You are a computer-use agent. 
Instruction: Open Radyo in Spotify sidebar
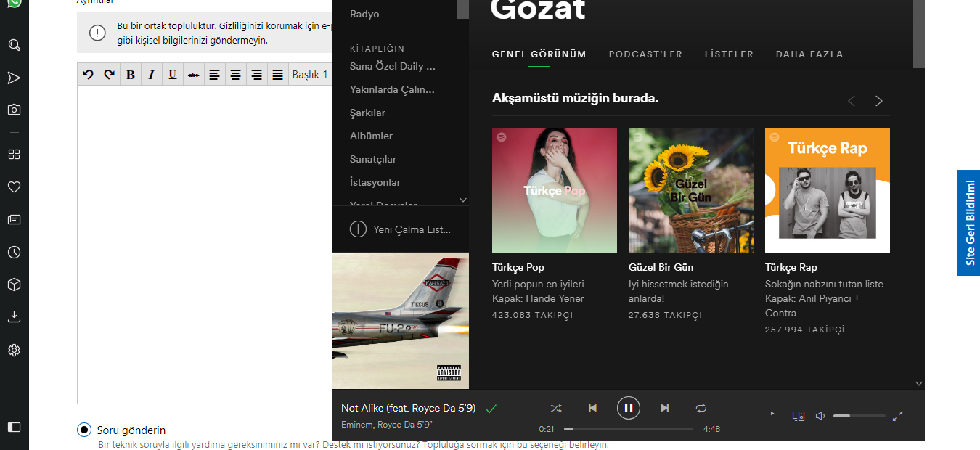point(364,14)
